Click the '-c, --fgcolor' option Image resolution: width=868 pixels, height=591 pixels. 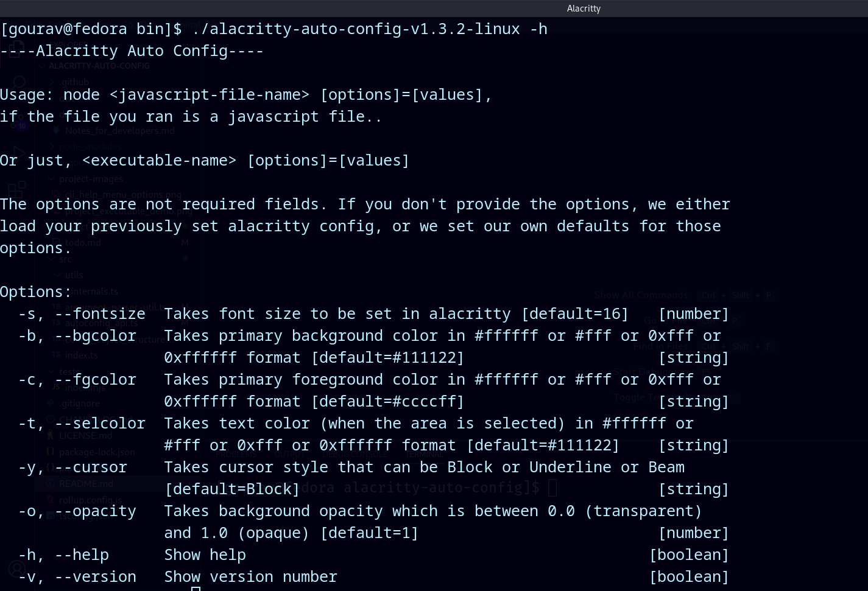tap(77, 379)
